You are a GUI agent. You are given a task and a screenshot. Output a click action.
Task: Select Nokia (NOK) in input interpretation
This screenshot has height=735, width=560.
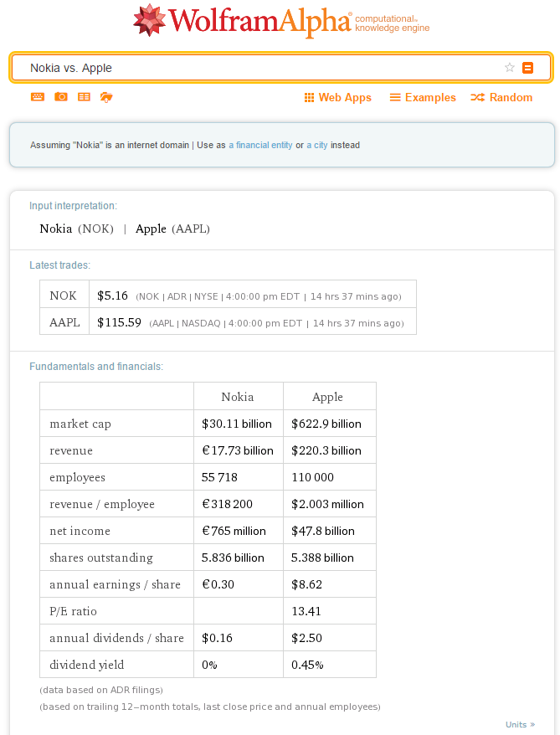(77, 229)
